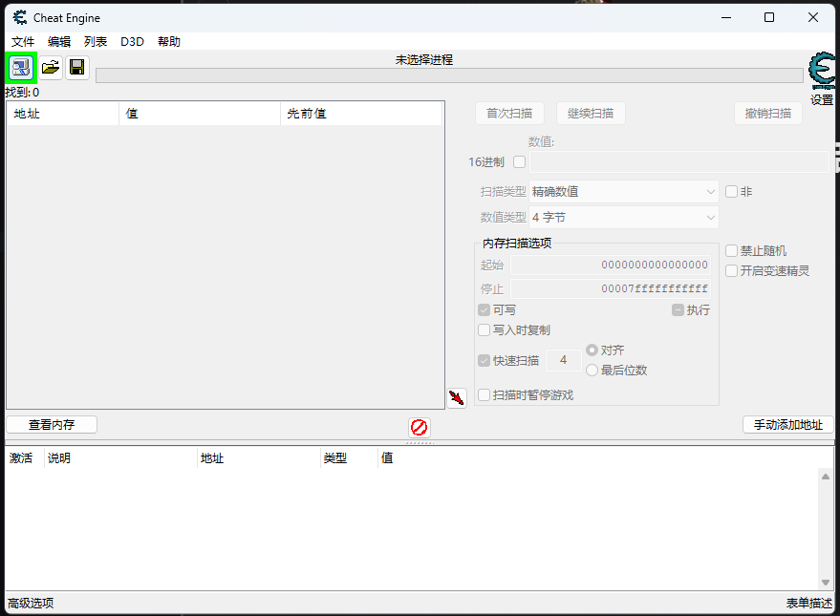Click the 查看内存 button
Screen dimensions: 840x616
[52, 425]
